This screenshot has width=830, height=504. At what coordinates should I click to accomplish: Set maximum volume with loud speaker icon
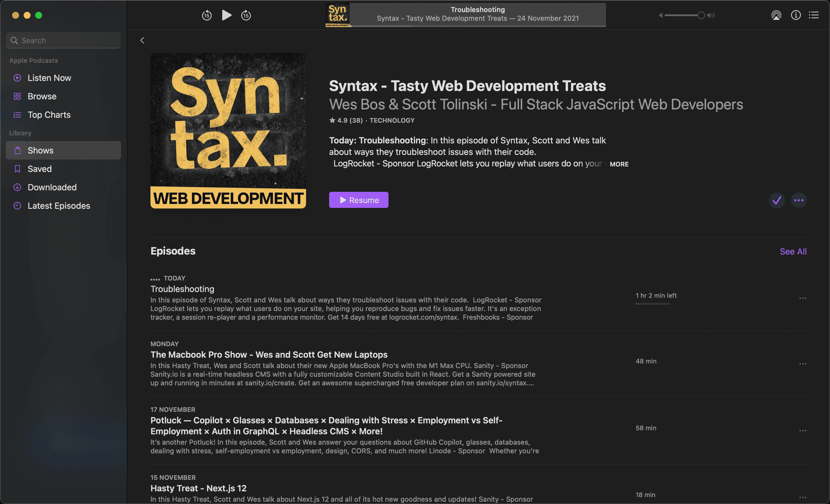pyautogui.click(x=711, y=15)
